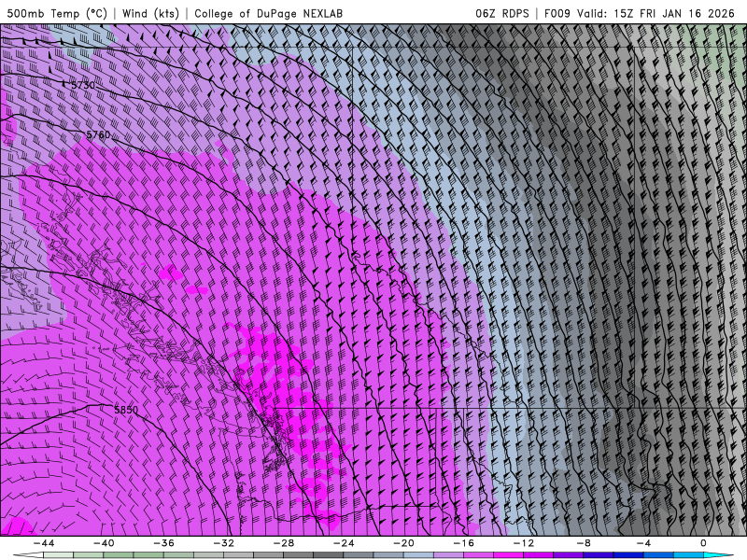Click the -32 colorbar tick label

(x=223, y=543)
